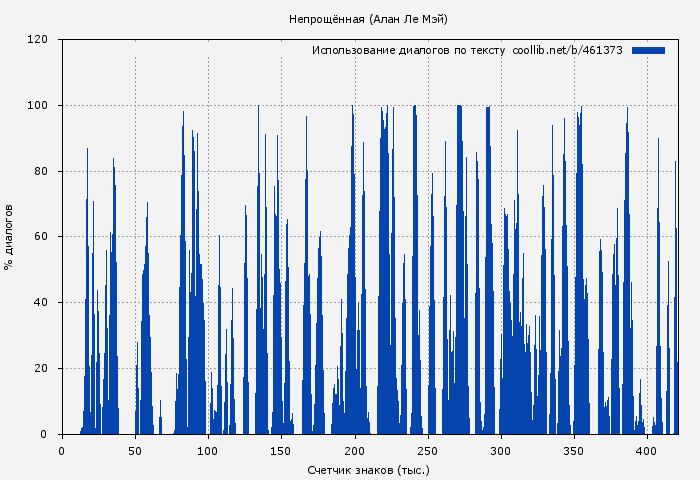The width and height of the screenshot is (700, 480).
Task: Click the blue legend color swatch
Action: 648,50
